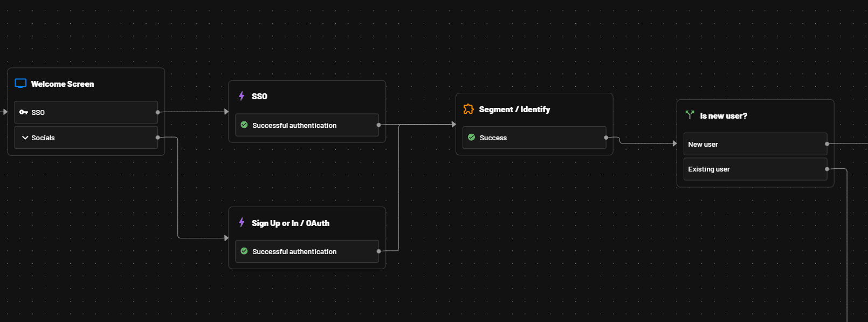Click the orange puzzle icon on Segment node
This screenshot has width=868, height=322.
(468, 109)
